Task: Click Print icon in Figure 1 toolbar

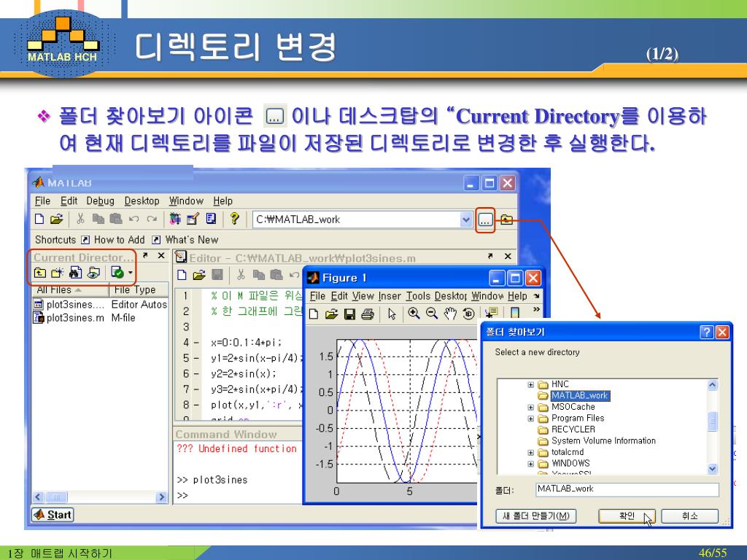Action: pos(368,314)
